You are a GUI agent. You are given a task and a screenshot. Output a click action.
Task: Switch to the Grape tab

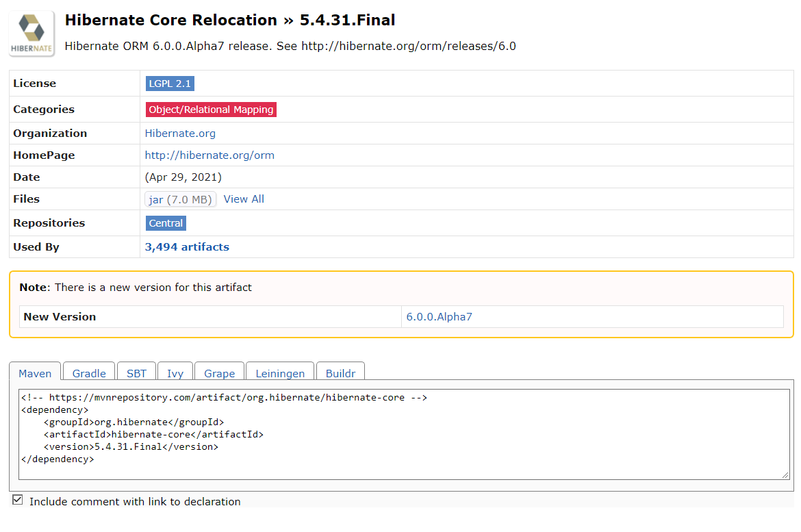click(x=219, y=372)
